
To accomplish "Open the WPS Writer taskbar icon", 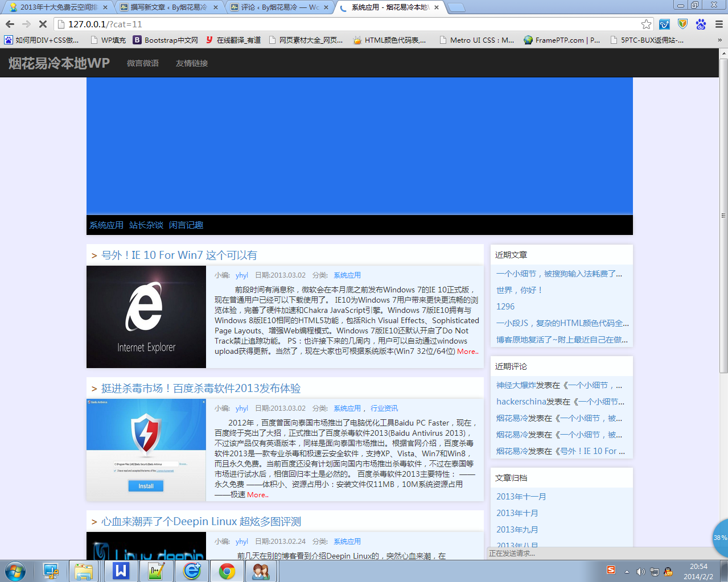I will pos(121,571).
